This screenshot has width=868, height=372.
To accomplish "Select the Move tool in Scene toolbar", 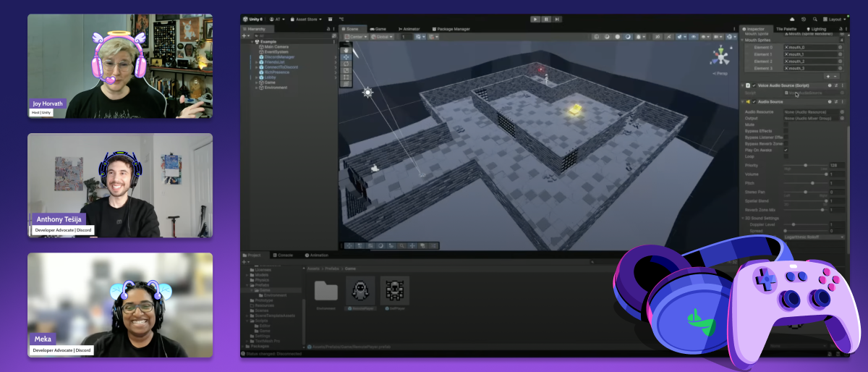I will point(346,57).
